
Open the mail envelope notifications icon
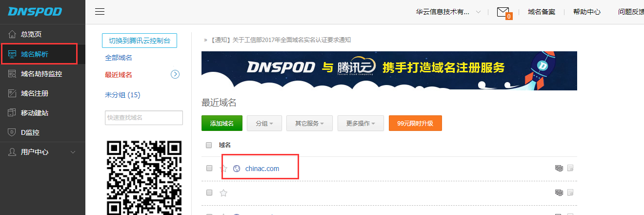(x=503, y=12)
